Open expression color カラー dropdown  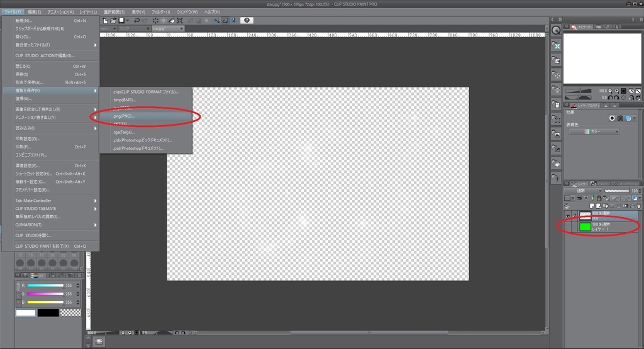tap(594, 131)
